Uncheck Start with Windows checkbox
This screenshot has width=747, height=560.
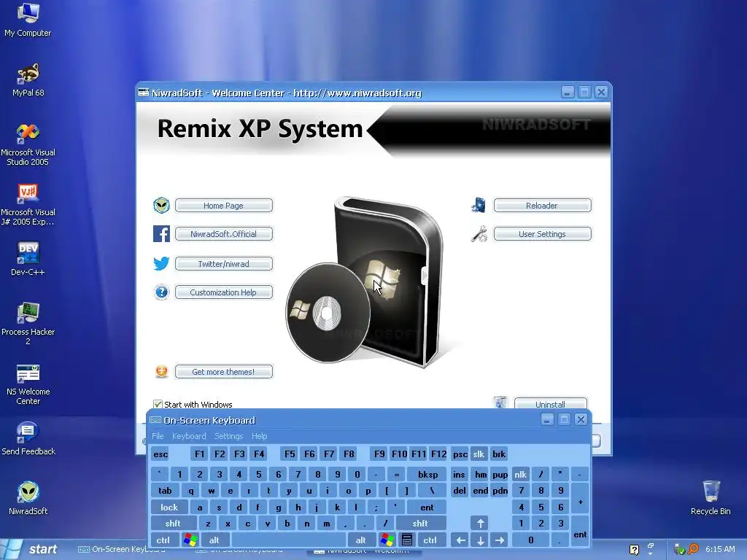pos(158,404)
